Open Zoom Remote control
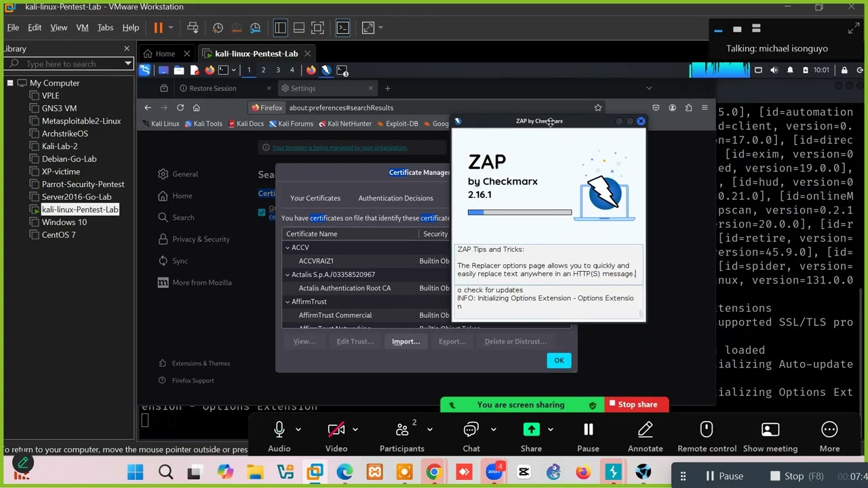 [x=707, y=436]
